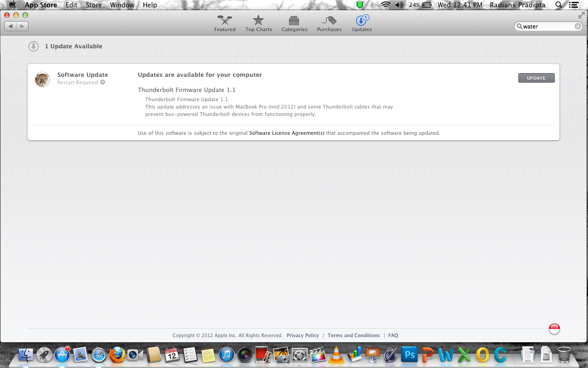588x368 pixels.
Task: Launch Photoshop from the Dock
Action: (409, 355)
